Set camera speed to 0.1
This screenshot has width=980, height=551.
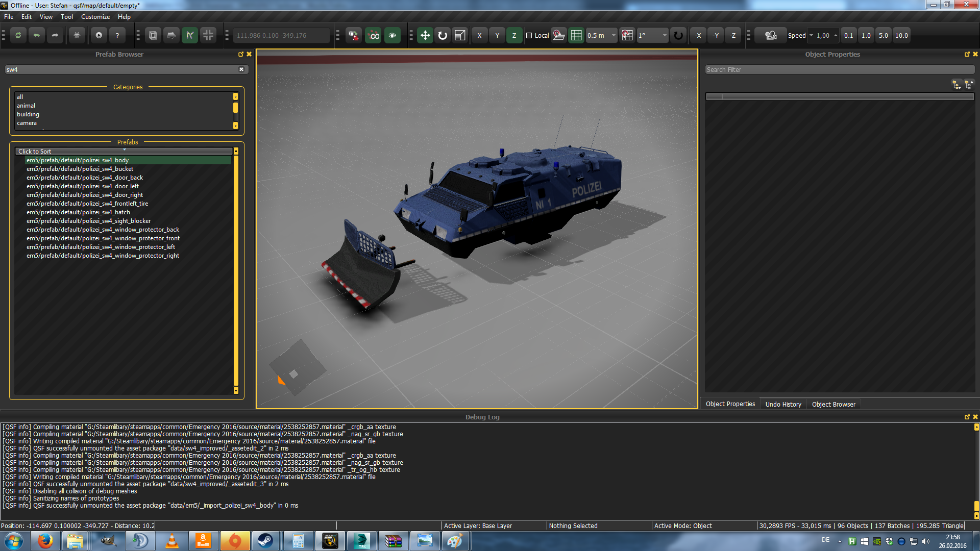(x=848, y=35)
